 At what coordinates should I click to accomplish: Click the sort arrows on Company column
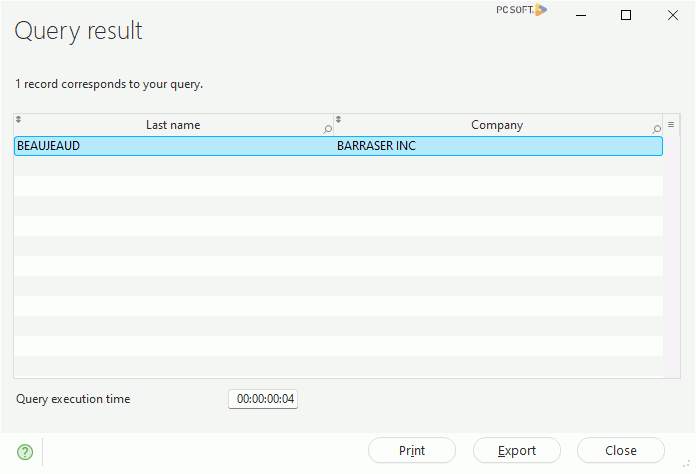pyautogui.click(x=338, y=119)
